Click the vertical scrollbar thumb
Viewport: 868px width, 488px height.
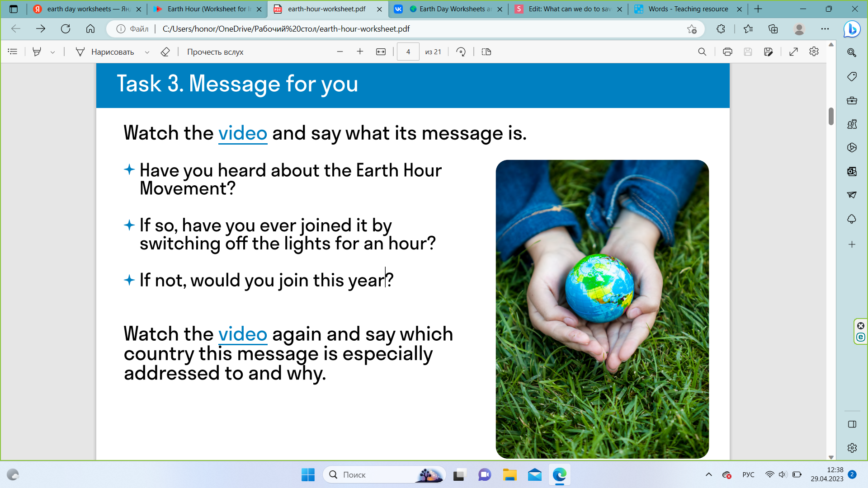click(831, 116)
